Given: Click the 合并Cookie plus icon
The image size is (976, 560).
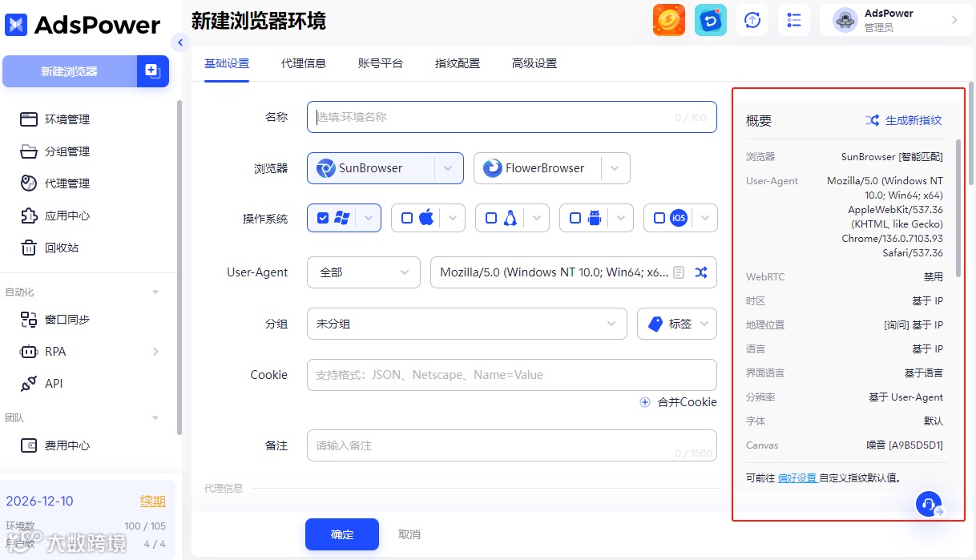Looking at the screenshot, I should pyautogui.click(x=645, y=402).
